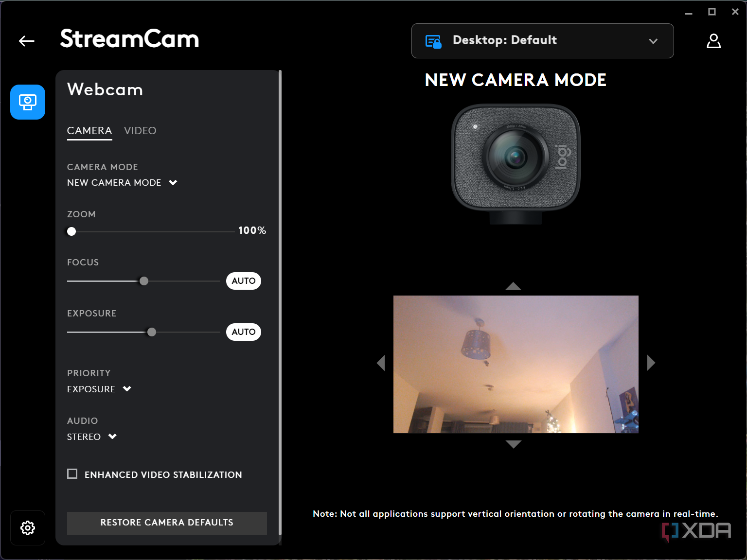Toggle the Exposure AUTO button

click(244, 332)
